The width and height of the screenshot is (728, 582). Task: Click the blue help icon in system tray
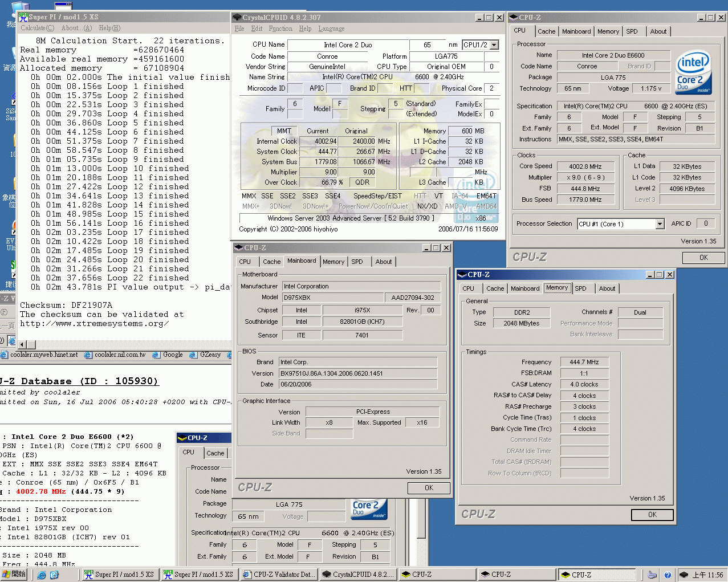(667, 575)
